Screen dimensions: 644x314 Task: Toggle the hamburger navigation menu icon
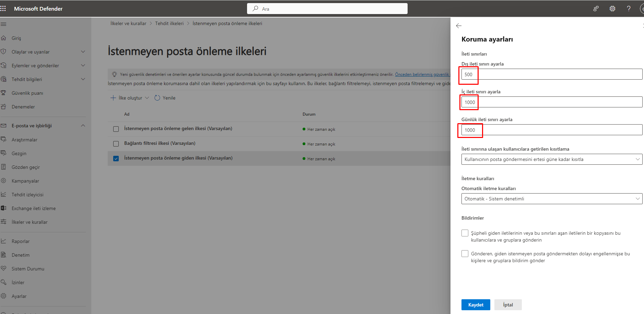3,24
